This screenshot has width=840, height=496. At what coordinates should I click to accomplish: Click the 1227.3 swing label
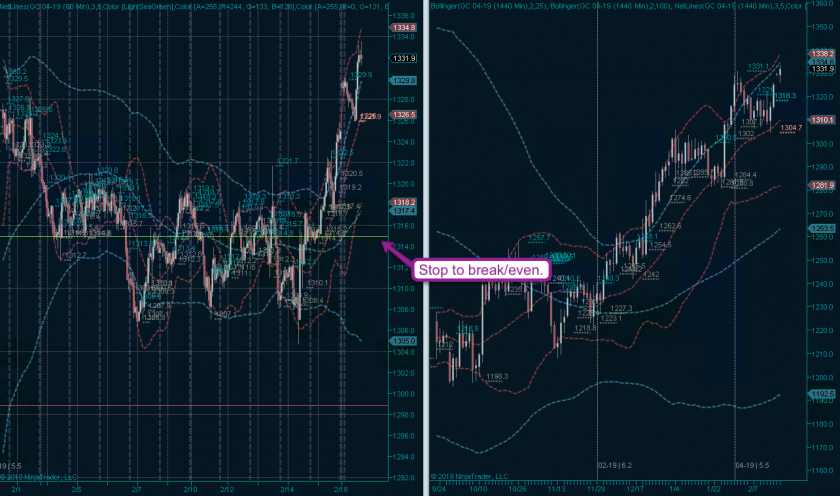coord(621,309)
